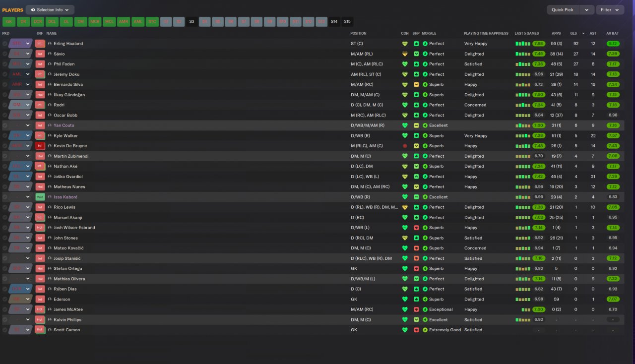Image resolution: width=635 pixels, height=364 pixels.
Task: Click the person icon beside Phil Foden
Action: [50, 64]
